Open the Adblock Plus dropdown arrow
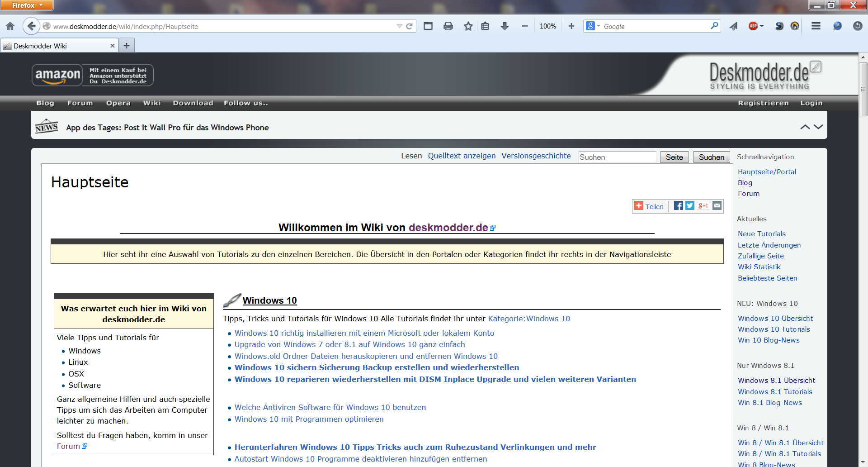The image size is (868, 467). (762, 26)
